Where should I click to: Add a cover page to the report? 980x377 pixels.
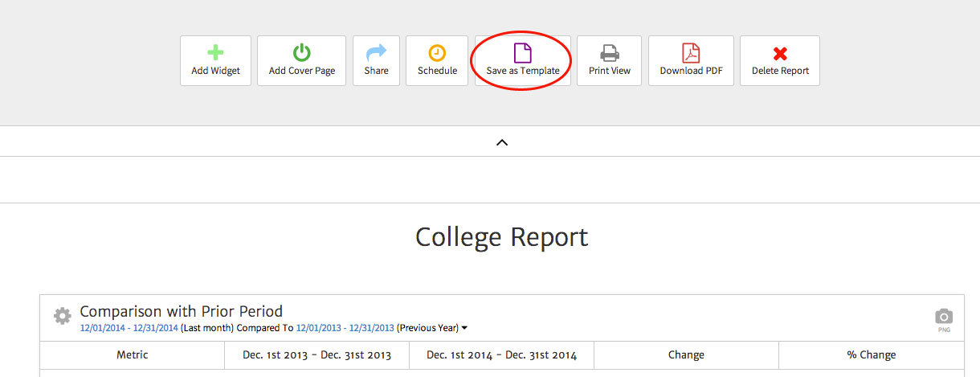(x=301, y=60)
